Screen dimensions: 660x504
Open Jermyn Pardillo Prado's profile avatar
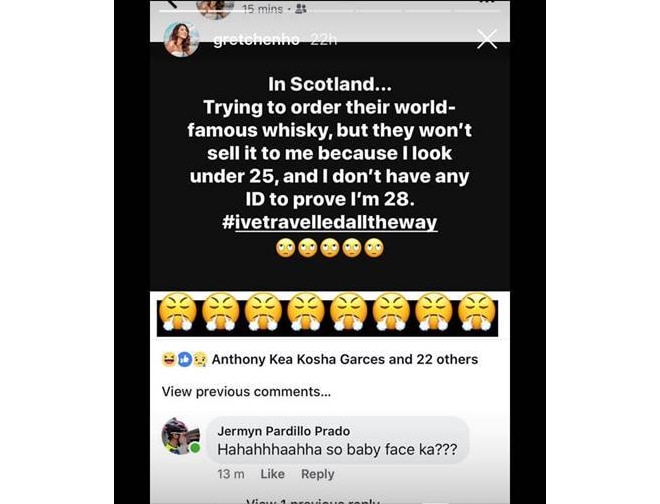click(x=181, y=436)
